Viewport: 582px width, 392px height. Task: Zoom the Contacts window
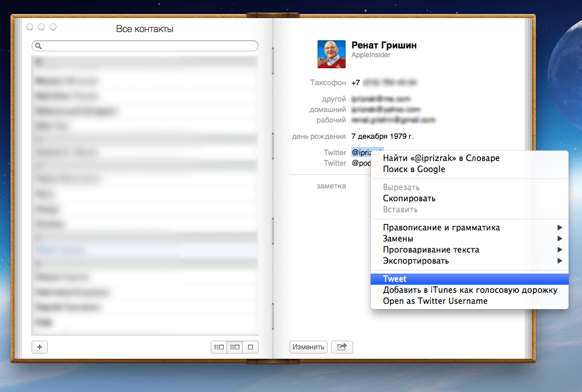(53, 27)
